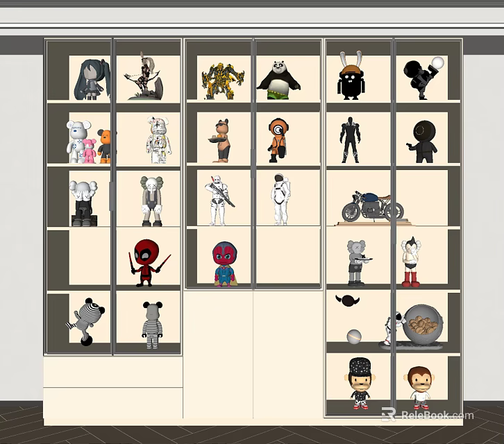Screen dimensions: 504x444
Task: Open the ReleBook.com watermark link
Action: click(x=428, y=415)
